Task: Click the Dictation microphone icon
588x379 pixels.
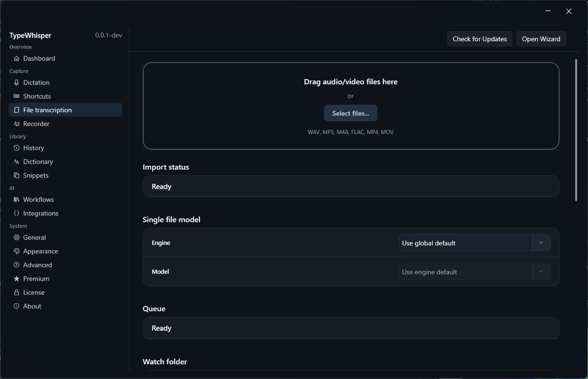Action: pyautogui.click(x=17, y=82)
